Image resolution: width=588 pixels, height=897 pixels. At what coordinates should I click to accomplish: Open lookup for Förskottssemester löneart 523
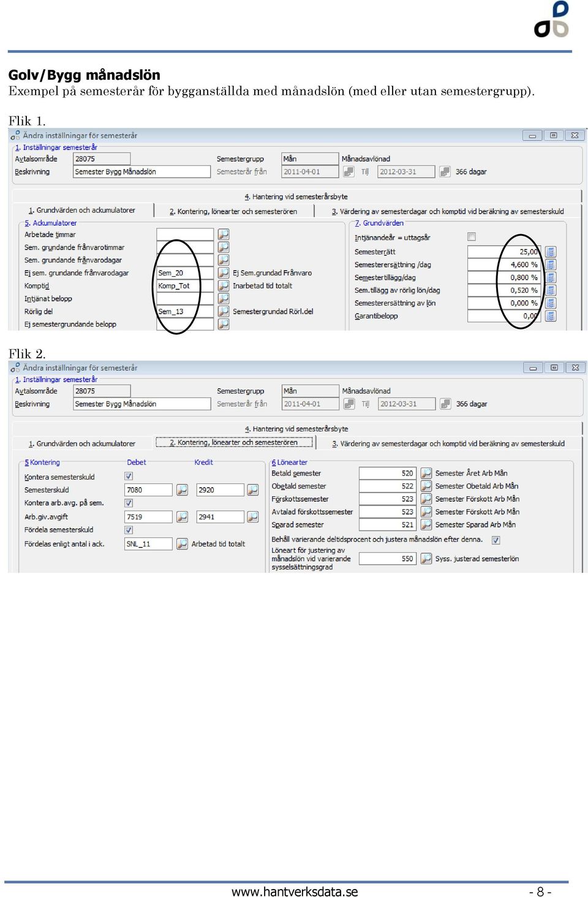[426, 499]
